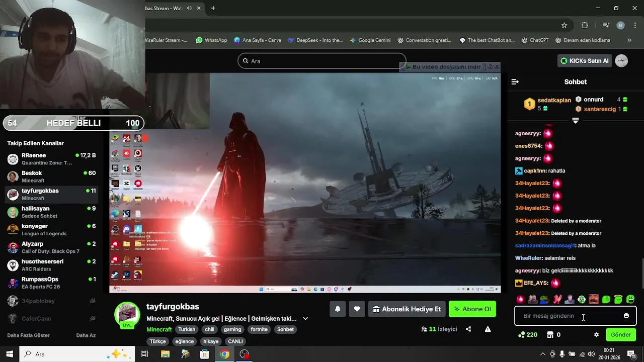Open the Ana Sayfa - Canva bookmark
This screenshot has height=362, width=644.
coord(258,40)
